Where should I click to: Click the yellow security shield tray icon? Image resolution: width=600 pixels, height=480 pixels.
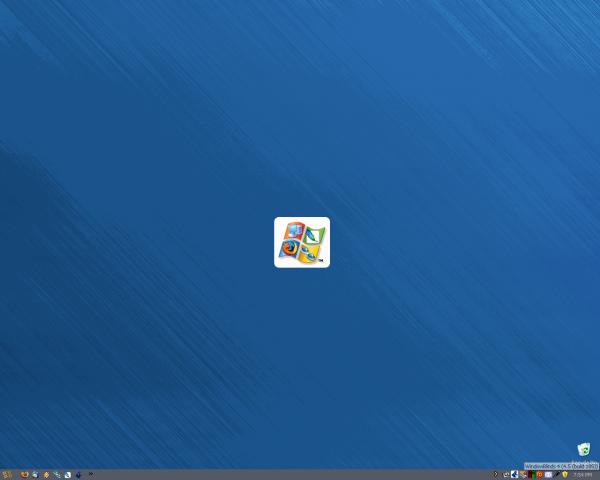coord(565,474)
